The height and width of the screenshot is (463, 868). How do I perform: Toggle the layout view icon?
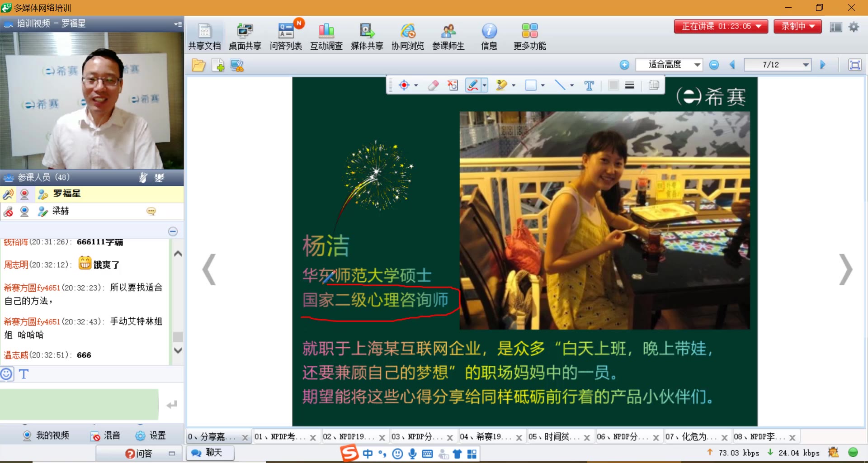point(836,27)
